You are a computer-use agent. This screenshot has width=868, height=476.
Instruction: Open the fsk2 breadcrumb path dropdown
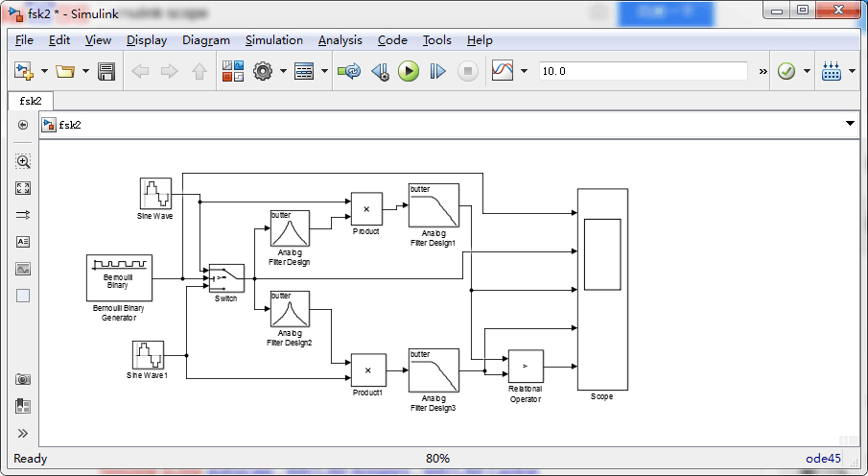850,125
